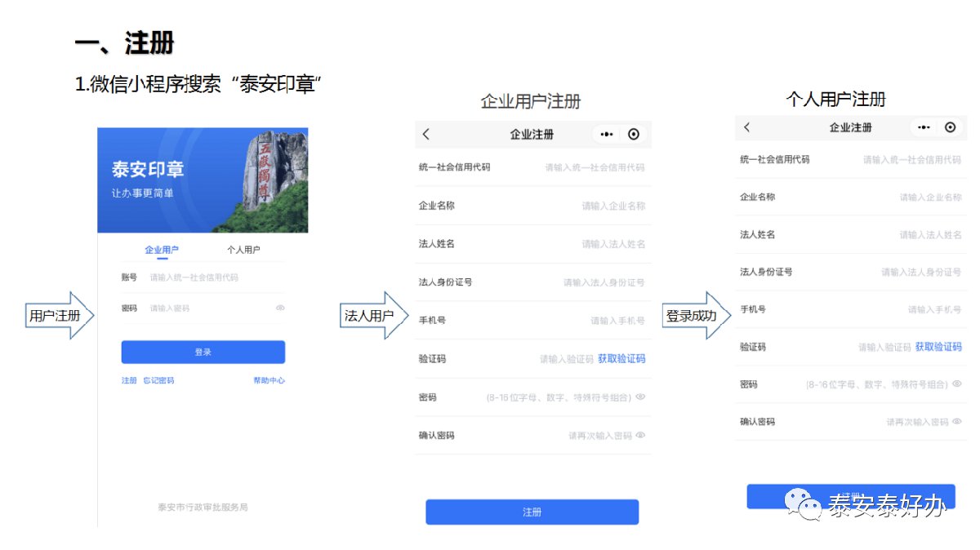Open the 注册 link on login screen
Viewport: 980px width, 550px height.
[x=129, y=380]
